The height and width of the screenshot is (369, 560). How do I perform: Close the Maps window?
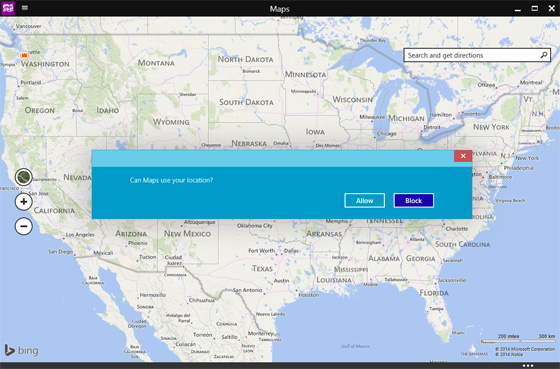[x=551, y=8]
